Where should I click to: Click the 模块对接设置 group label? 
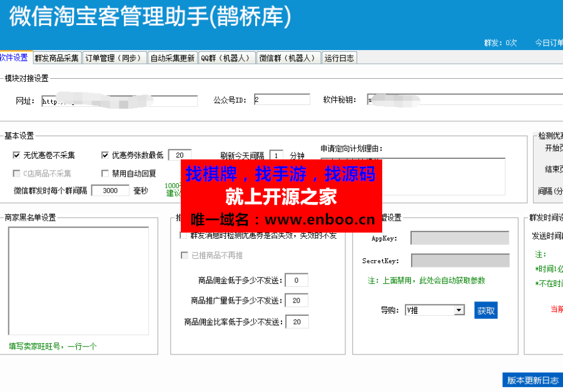point(26,78)
